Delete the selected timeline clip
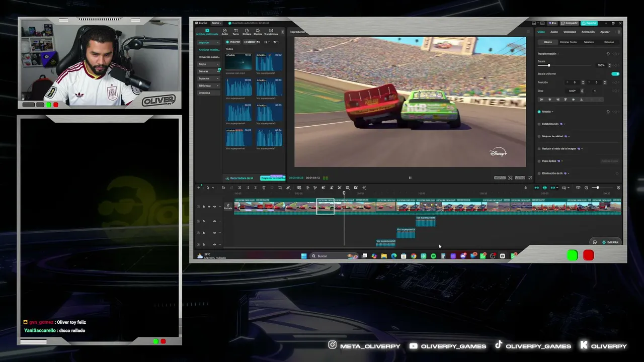644x362 pixels. [x=264, y=188]
